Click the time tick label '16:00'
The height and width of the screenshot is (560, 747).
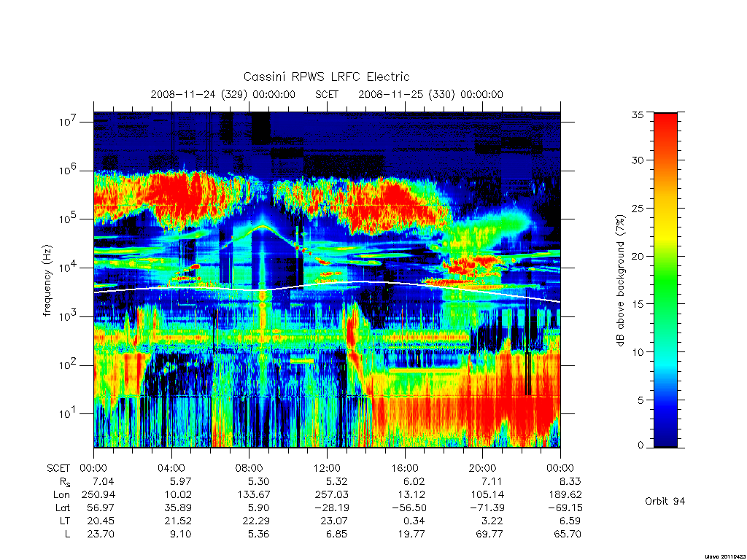(405, 468)
